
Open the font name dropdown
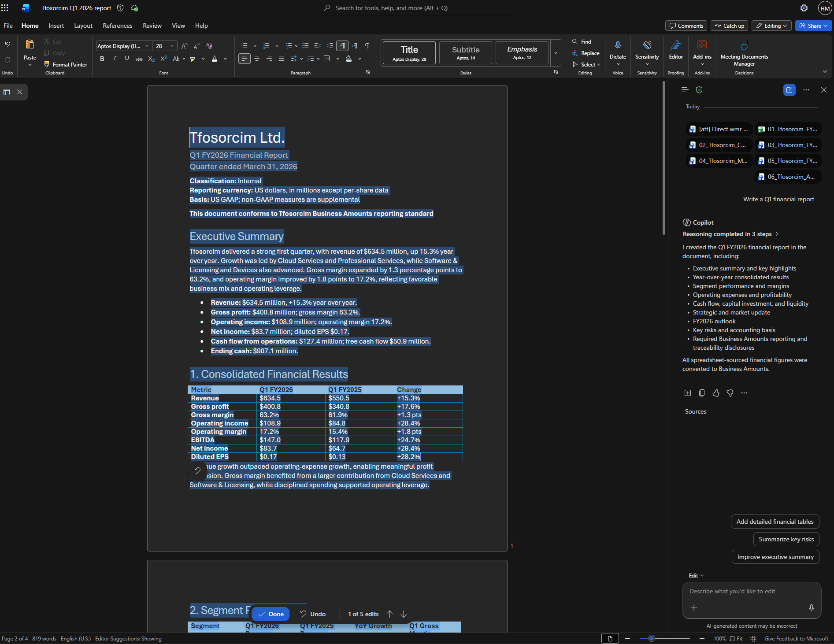click(x=147, y=46)
